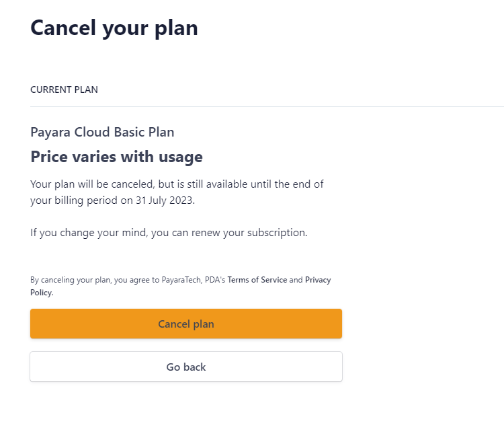
Task: Click the divider line under CURRENT PLAN
Action: coord(267,106)
